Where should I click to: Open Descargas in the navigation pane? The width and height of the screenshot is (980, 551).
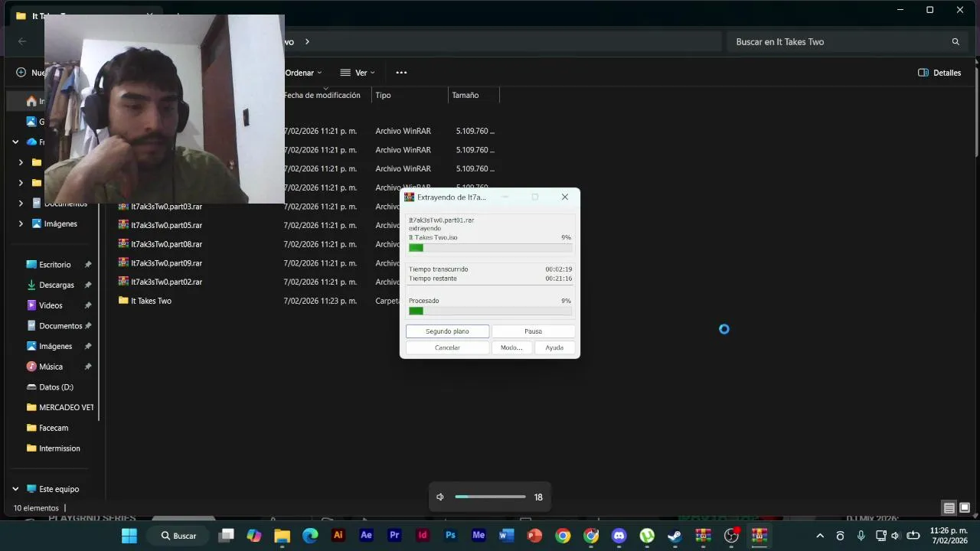[x=57, y=285]
